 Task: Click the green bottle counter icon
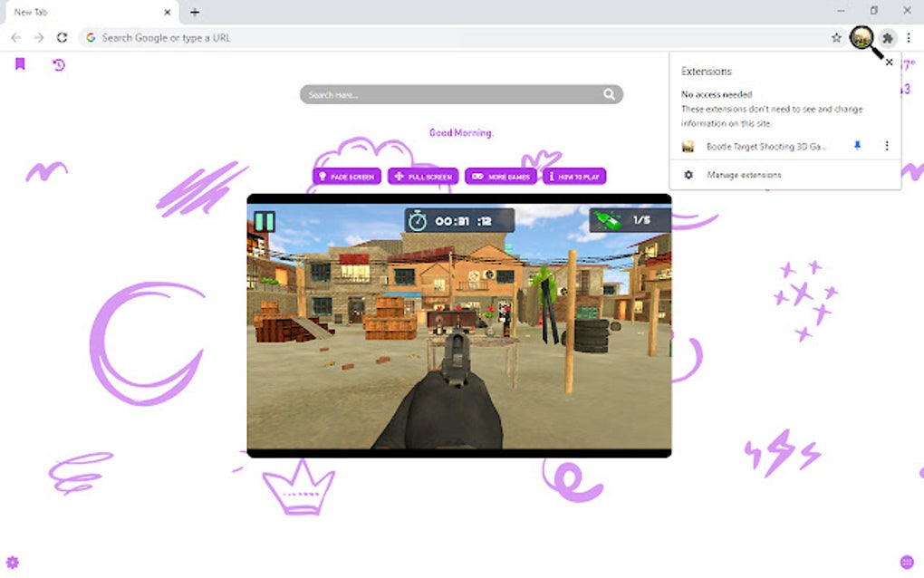point(607,220)
